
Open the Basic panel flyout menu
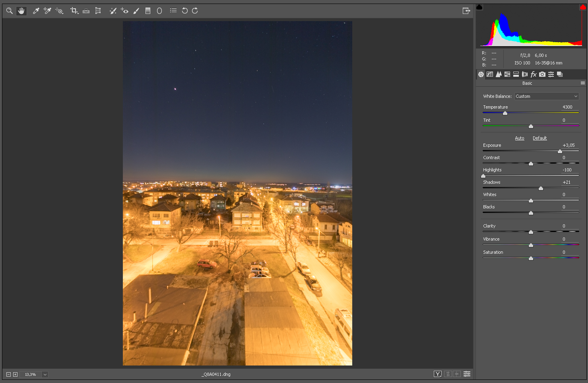[x=583, y=83]
